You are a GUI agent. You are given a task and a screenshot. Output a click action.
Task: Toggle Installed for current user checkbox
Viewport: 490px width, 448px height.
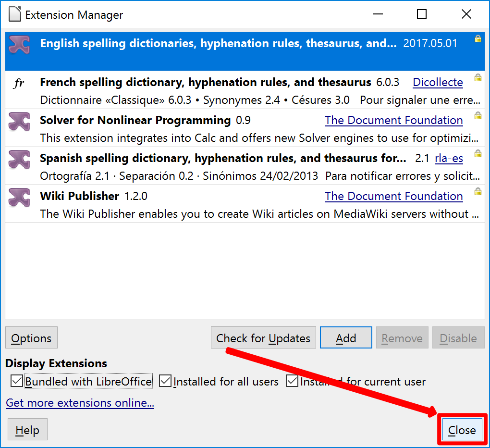pos(292,381)
